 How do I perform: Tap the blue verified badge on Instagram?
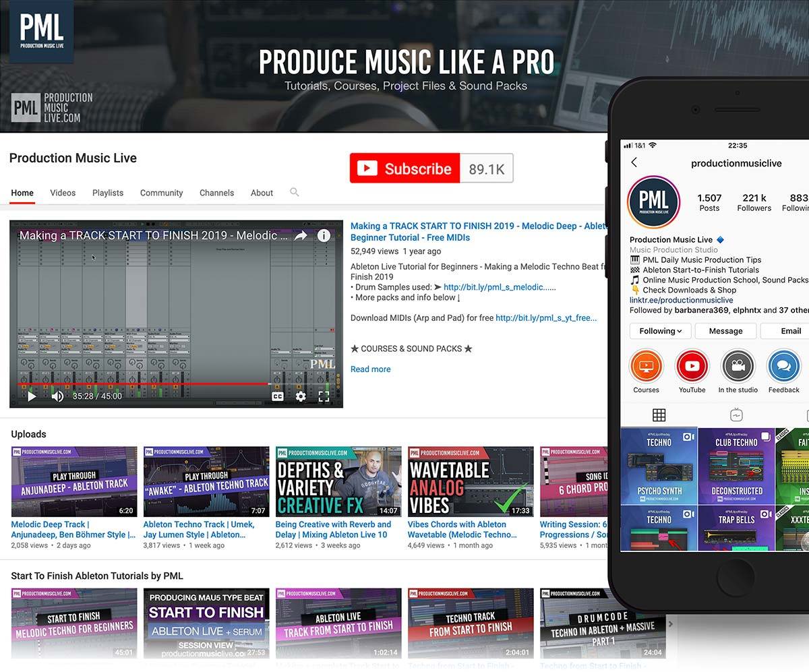(720, 239)
